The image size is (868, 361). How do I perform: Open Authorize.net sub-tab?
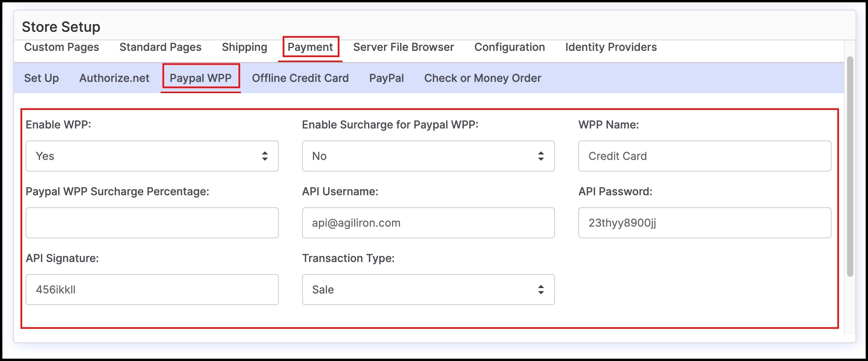tap(114, 78)
